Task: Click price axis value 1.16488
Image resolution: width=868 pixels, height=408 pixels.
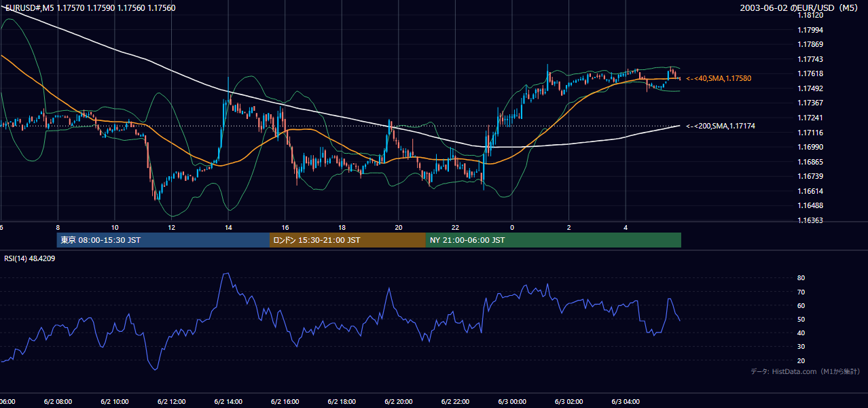Action: tap(809, 205)
